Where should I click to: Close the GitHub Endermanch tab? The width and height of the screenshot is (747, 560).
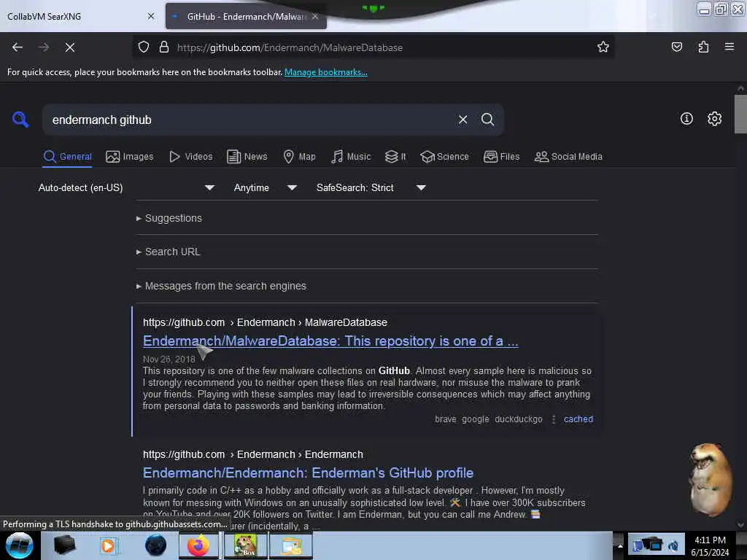pyautogui.click(x=315, y=17)
